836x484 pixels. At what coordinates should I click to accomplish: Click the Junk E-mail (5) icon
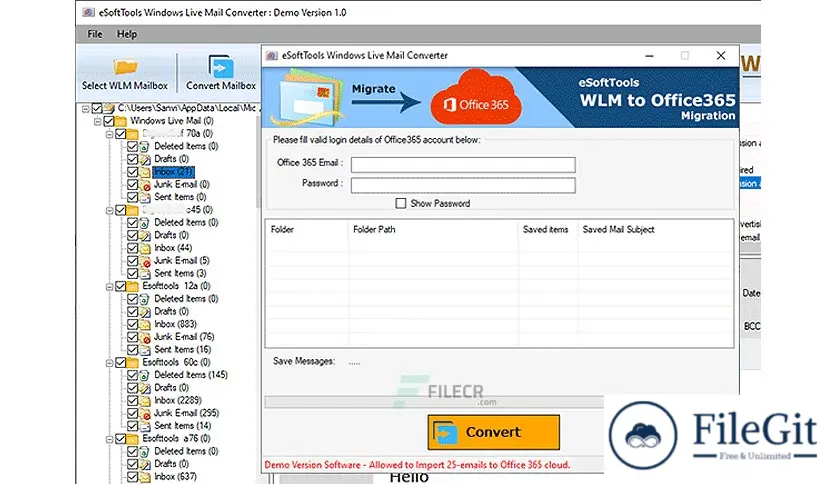(145, 261)
